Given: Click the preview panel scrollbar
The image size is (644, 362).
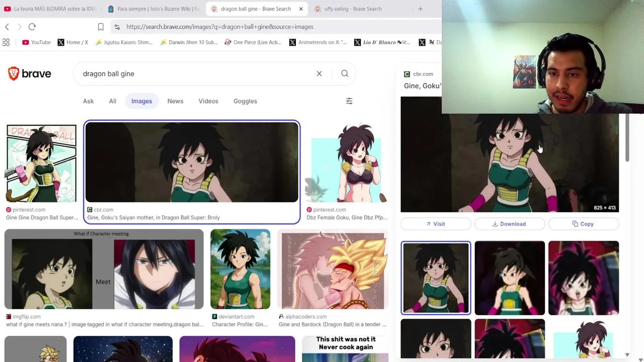Looking at the screenshot, I should tap(627, 138).
